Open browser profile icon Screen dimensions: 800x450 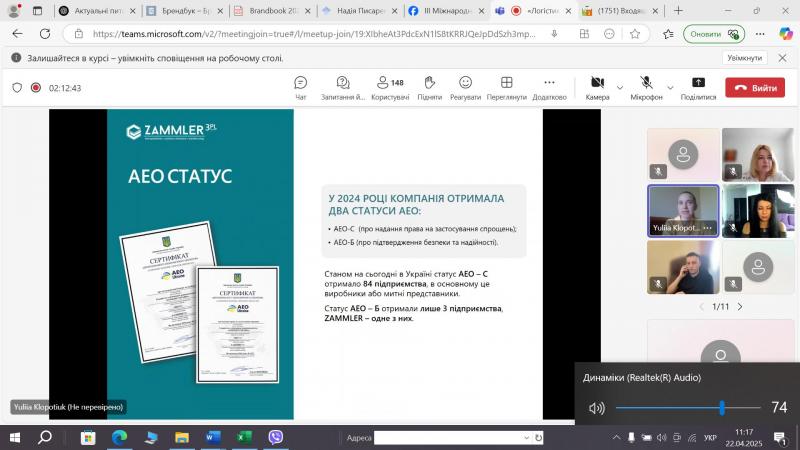coord(15,10)
